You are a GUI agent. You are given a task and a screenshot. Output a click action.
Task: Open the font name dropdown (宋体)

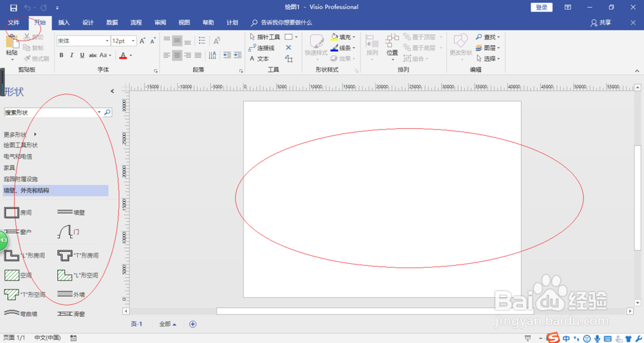coord(107,41)
